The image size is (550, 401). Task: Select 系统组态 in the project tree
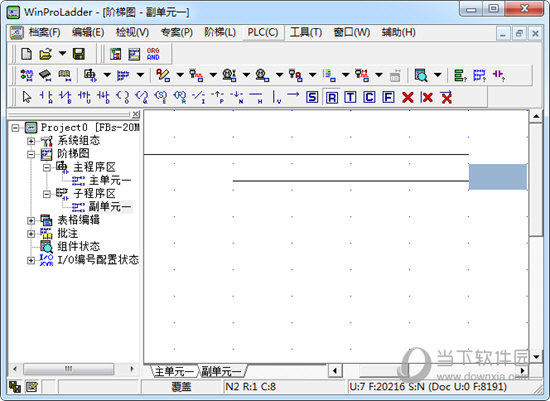[79, 141]
